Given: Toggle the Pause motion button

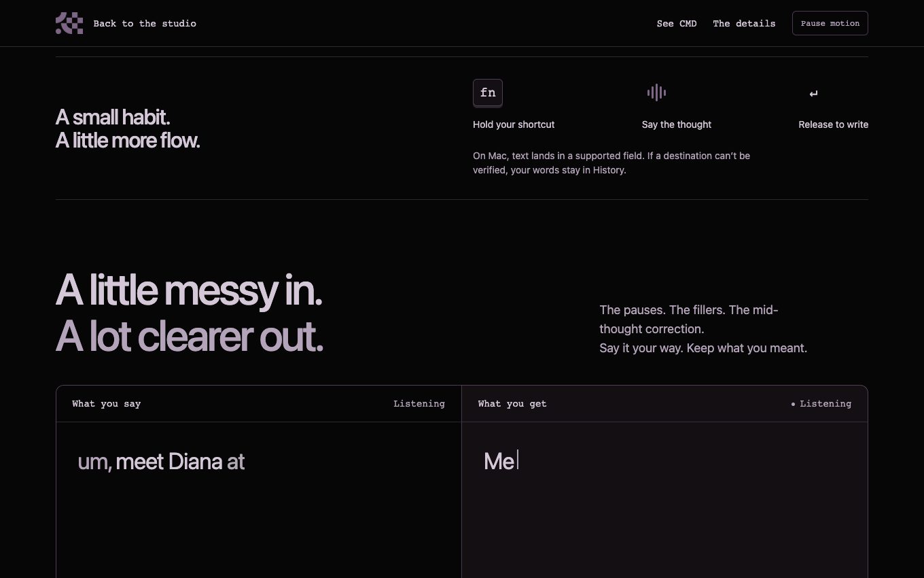Looking at the screenshot, I should tap(830, 23).
